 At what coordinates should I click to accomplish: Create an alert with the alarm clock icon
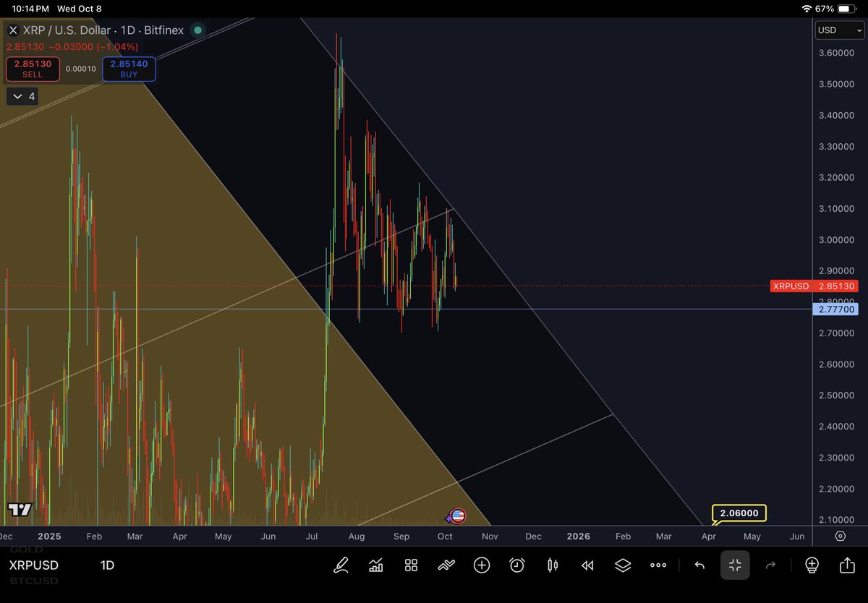click(x=517, y=565)
